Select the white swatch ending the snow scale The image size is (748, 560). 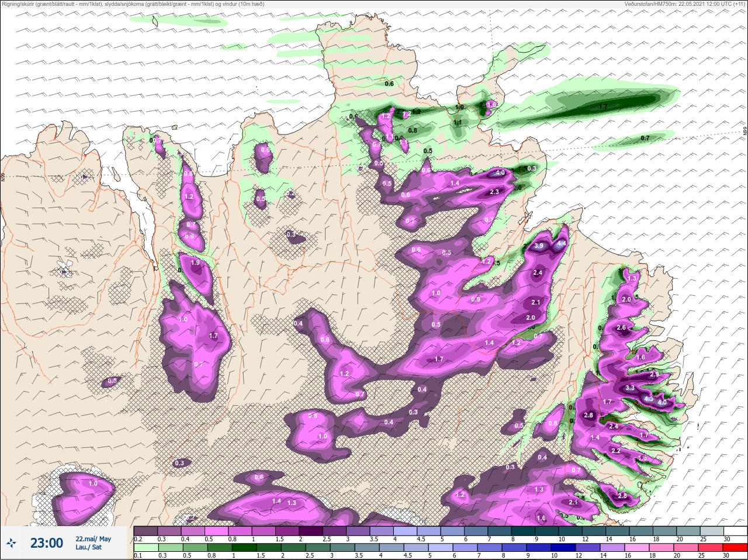click(x=735, y=531)
